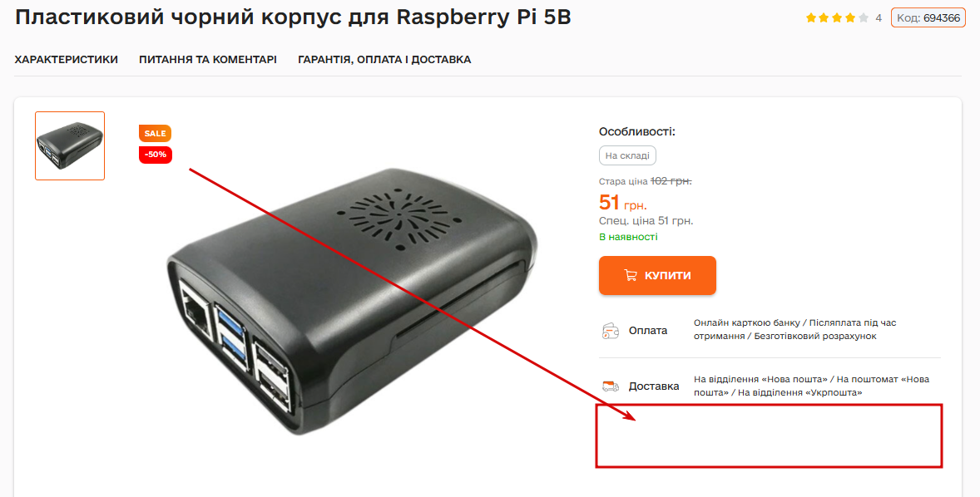Click the red -50% discount badge
Image resolution: width=980 pixels, height=497 pixels.
(155, 155)
